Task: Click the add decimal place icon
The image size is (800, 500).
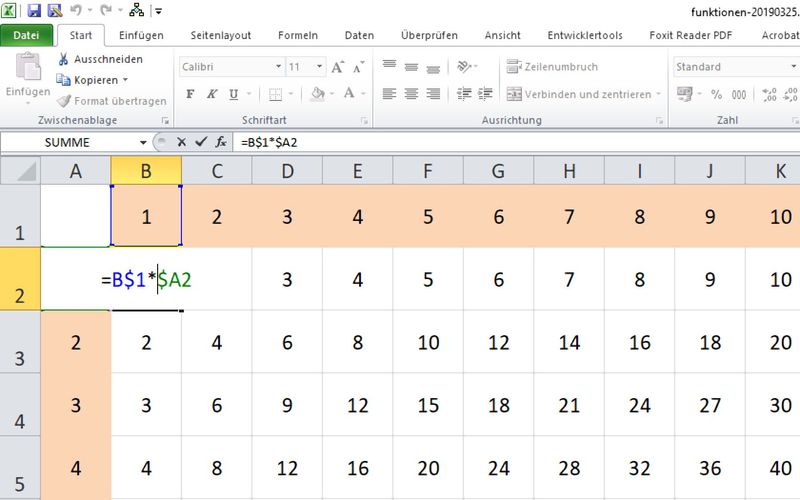Action: 769,94
